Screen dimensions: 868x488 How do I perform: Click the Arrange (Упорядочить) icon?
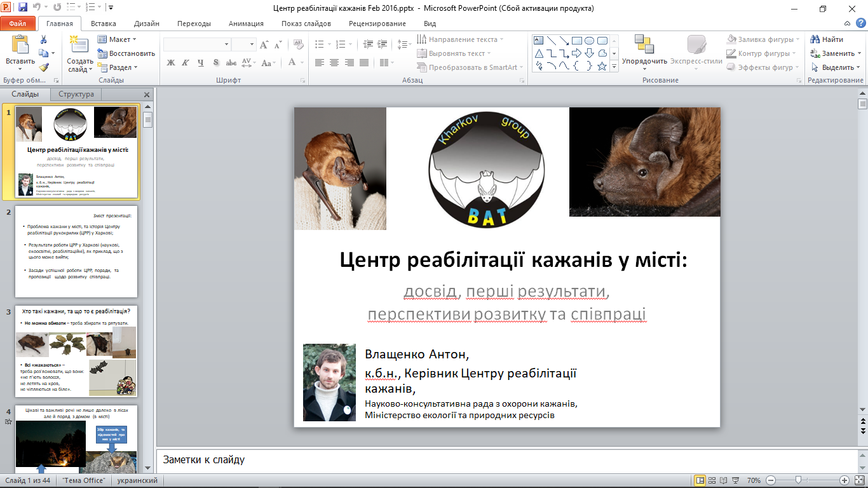(x=644, y=51)
